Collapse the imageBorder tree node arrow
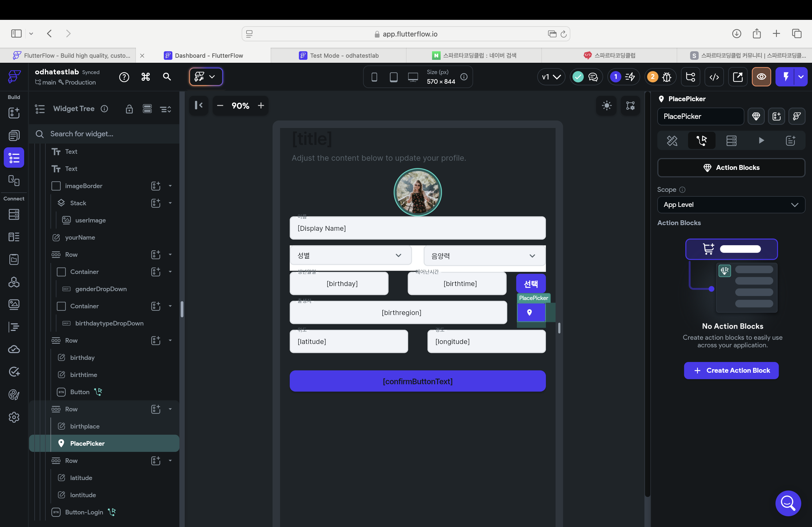 coord(170,186)
